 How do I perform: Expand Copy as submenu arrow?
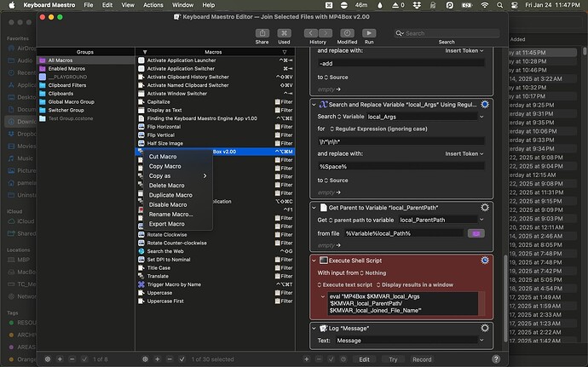205,175
